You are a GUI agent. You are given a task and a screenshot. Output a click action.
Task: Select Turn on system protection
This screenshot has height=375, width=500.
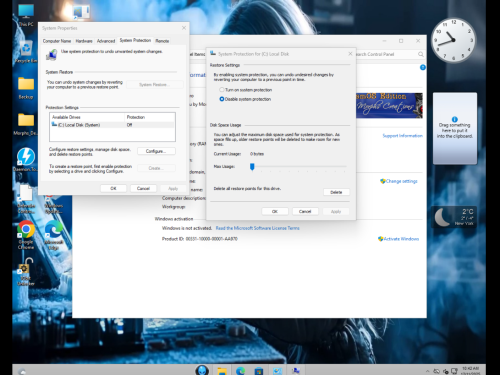(x=245, y=90)
